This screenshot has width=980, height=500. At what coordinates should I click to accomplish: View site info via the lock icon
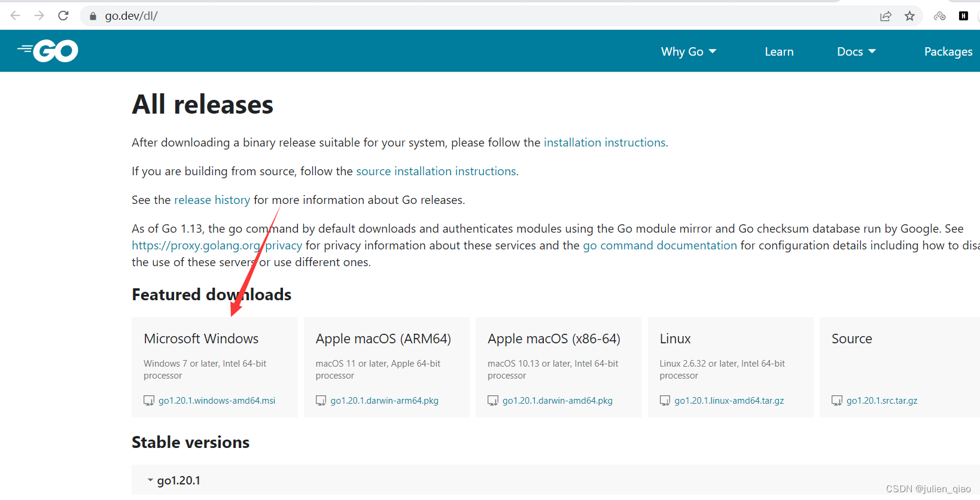[x=93, y=16]
